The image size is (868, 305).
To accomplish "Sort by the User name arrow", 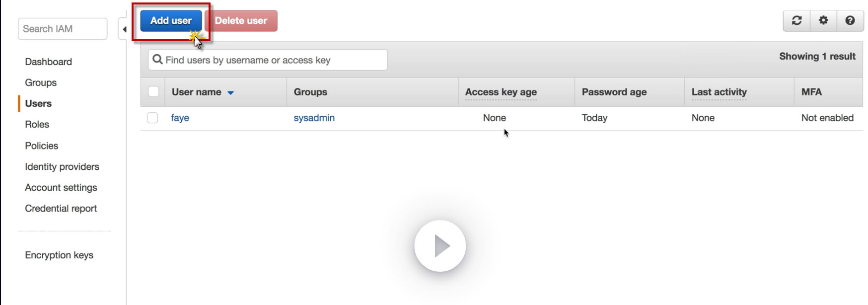I will (x=230, y=92).
